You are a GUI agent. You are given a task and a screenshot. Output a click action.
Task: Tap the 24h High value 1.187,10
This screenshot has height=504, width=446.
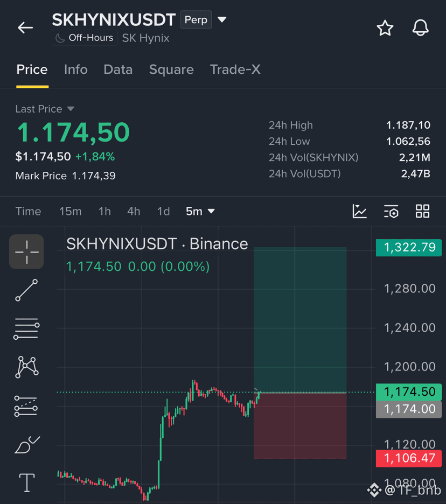408,125
